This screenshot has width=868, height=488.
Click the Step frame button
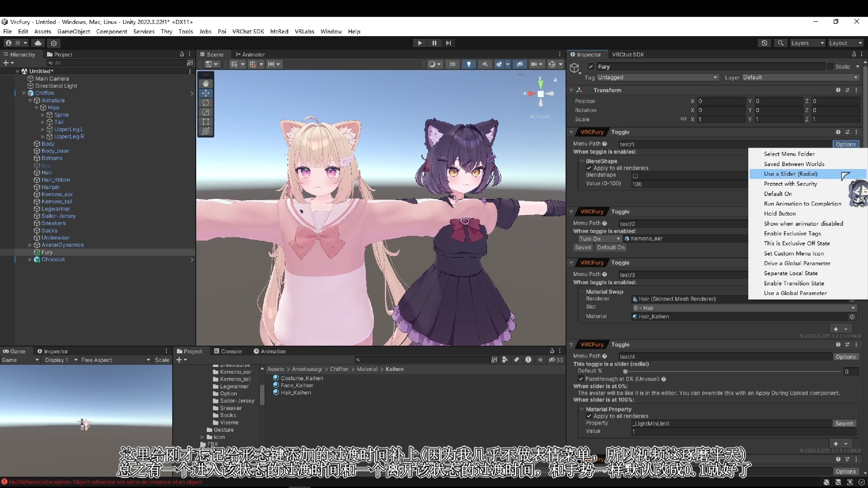(448, 43)
